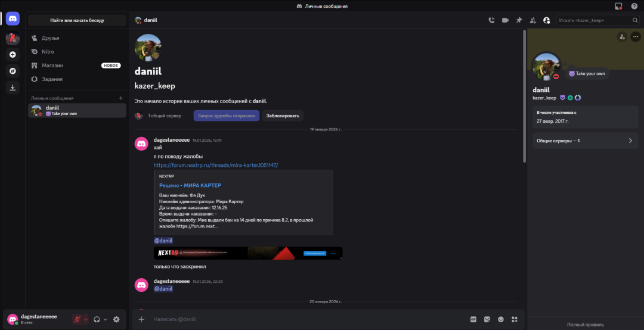The height and width of the screenshot is (330, 644).
Task: Open pinned messages
Action: point(519,20)
